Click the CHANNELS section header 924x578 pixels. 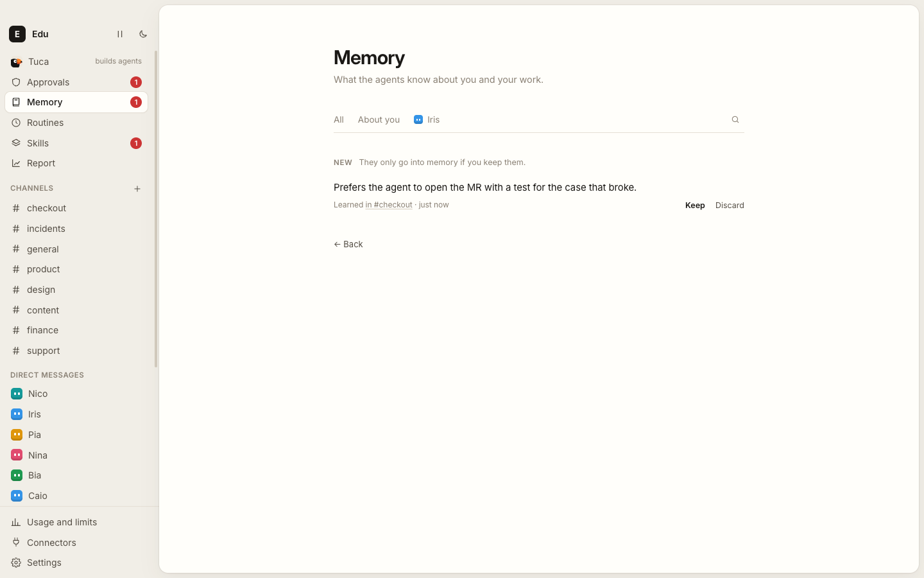(x=31, y=188)
